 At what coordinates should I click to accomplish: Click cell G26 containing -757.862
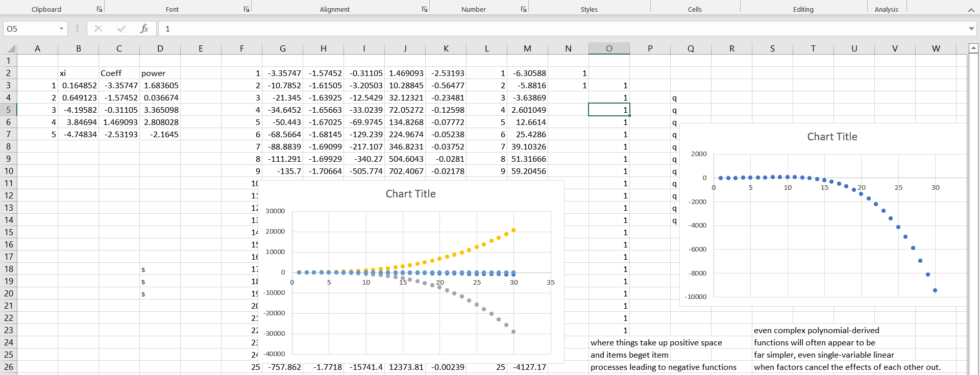point(282,367)
